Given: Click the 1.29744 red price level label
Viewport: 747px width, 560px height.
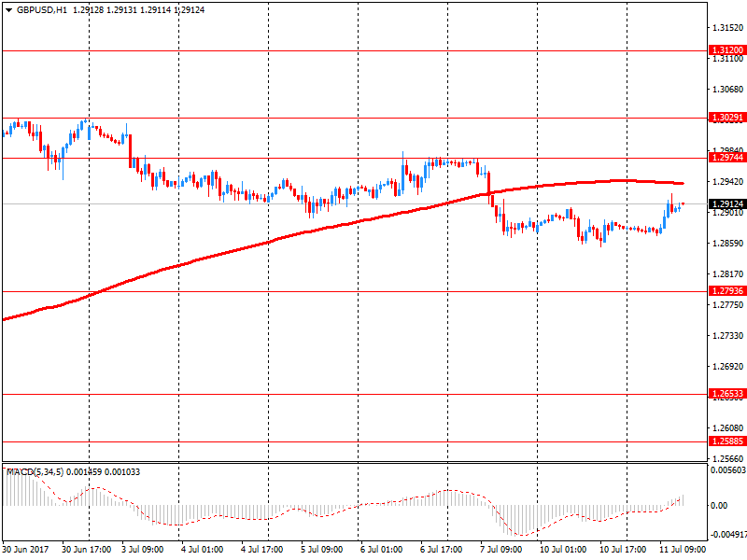Looking at the screenshot, I should tap(727, 158).
